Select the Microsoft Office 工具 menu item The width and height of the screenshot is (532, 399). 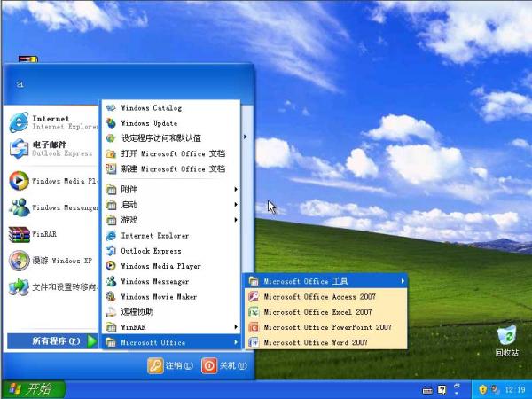pos(325,281)
